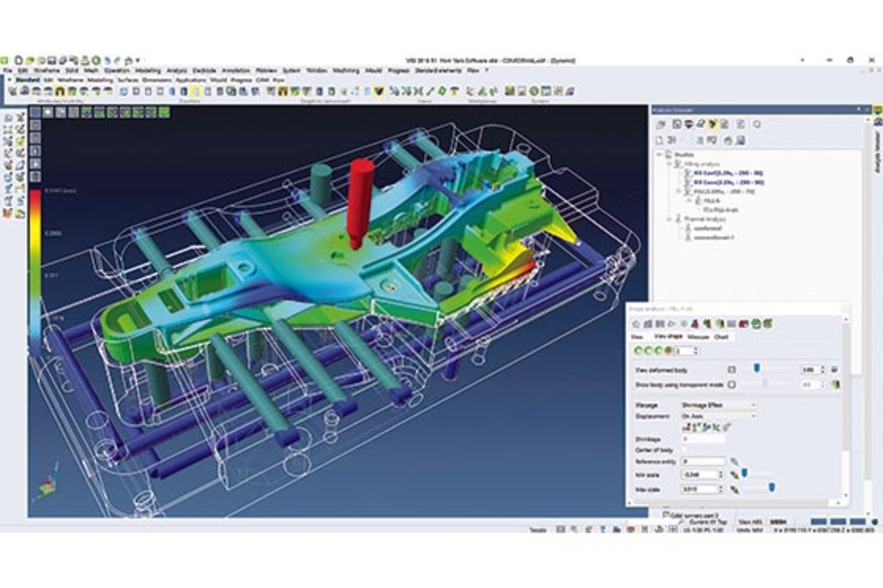Image resolution: width=883 pixels, height=588 pixels.
Task: Select the eyedropper icon next to Reference entity field
Action: click(x=734, y=461)
